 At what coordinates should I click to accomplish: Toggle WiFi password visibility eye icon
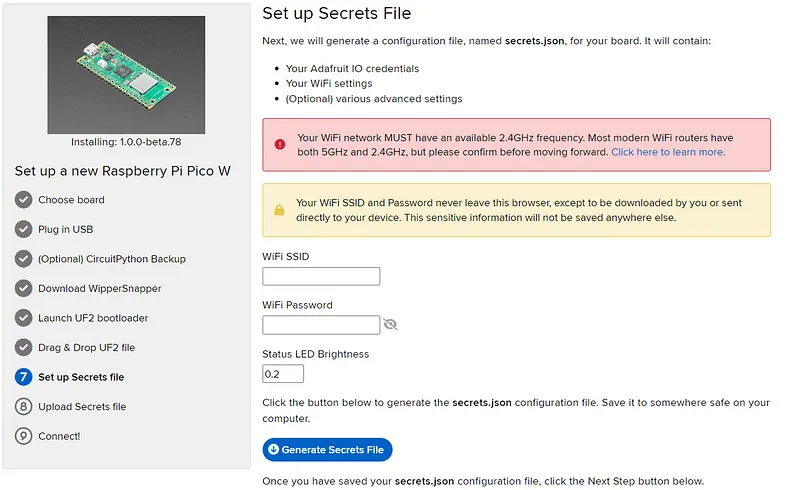(x=390, y=324)
